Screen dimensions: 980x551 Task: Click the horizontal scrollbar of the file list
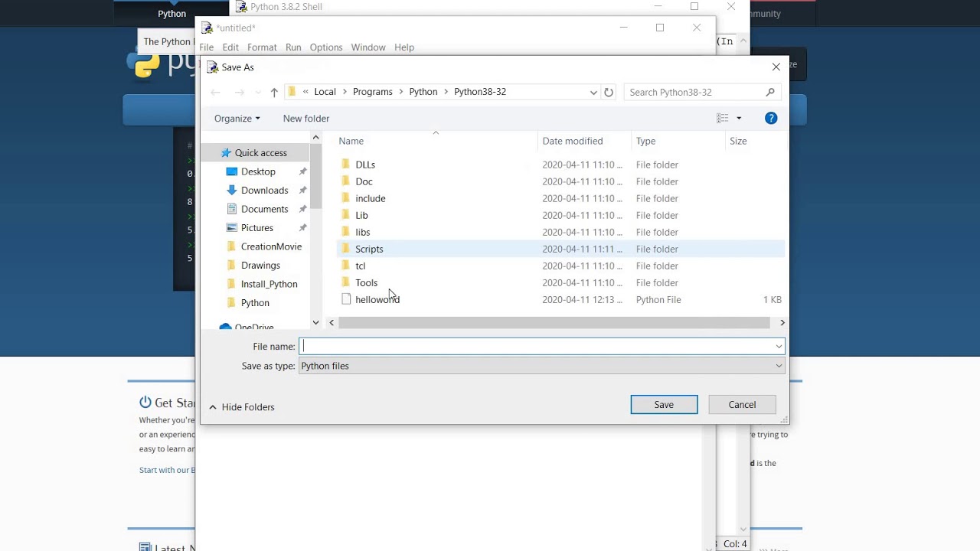click(x=554, y=323)
